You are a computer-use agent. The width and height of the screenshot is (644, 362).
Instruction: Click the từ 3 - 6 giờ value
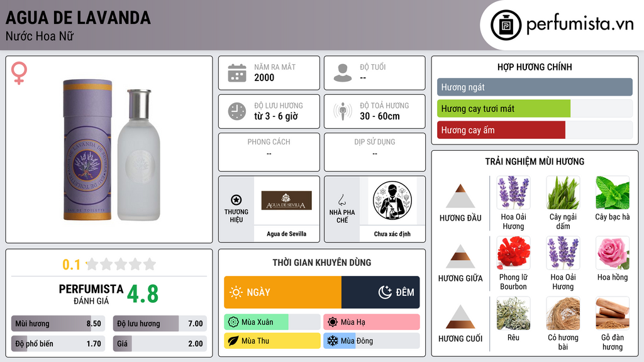click(275, 116)
